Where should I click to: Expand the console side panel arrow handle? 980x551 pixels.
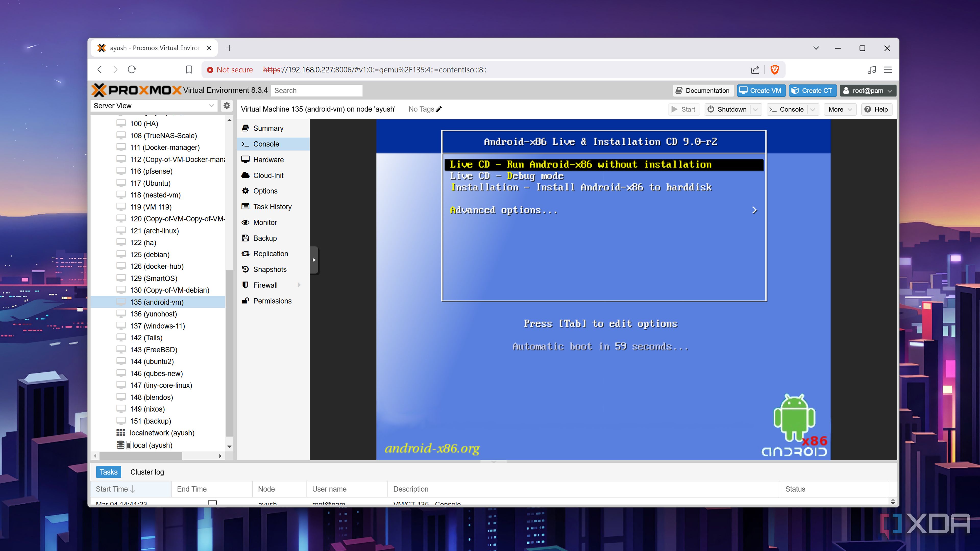314,260
